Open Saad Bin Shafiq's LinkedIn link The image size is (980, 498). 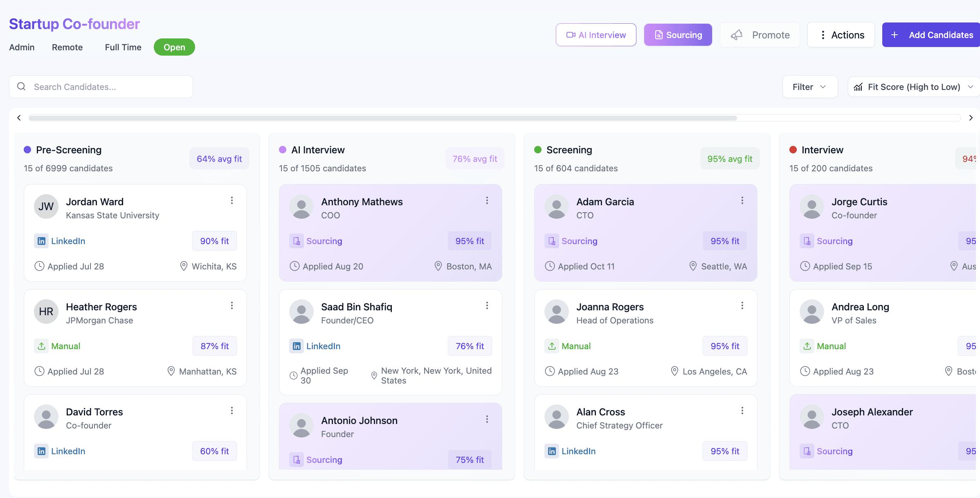click(315, 346)
